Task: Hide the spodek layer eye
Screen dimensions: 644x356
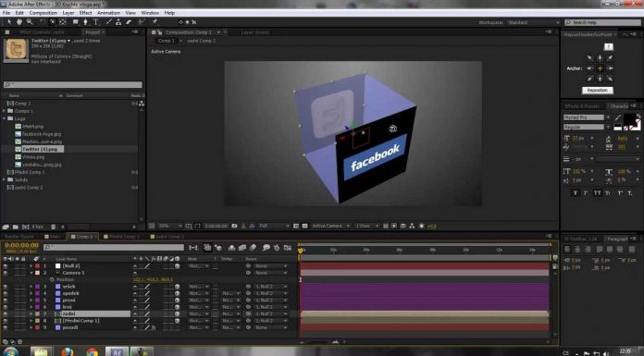Action: click(x=6, y=293)
